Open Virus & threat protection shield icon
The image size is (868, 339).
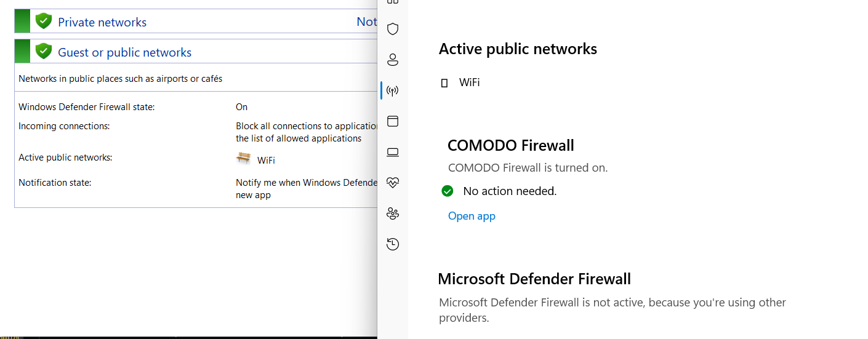[x=393, y=29]
